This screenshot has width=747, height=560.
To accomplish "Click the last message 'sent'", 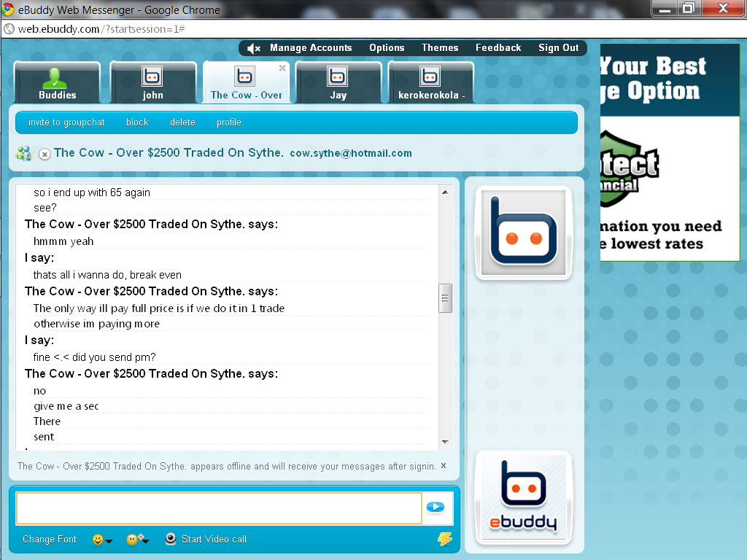I will point(44,437).
